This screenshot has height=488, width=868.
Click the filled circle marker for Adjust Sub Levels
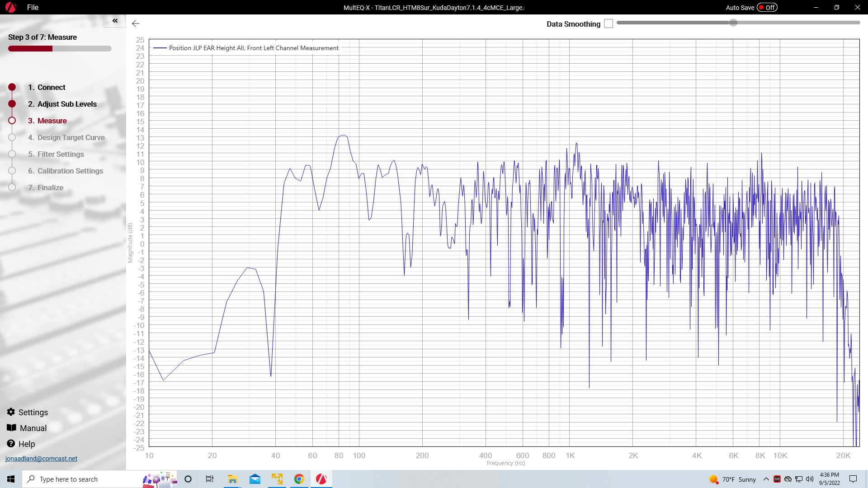(x=12, y=104)
